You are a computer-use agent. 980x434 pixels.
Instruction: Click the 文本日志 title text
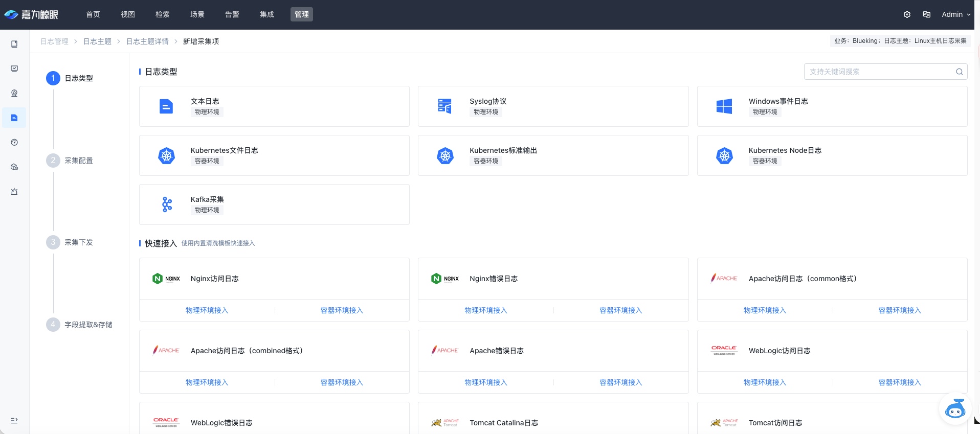205,101
